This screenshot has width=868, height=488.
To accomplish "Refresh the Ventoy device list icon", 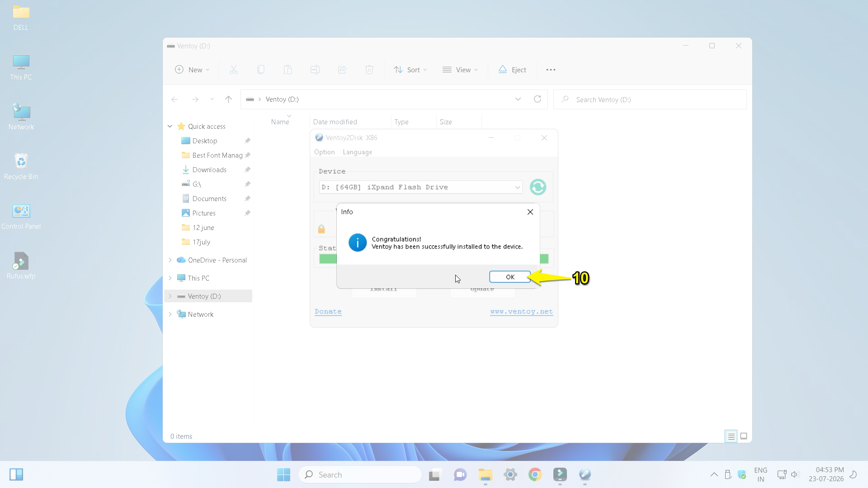I will pos(538,187).
